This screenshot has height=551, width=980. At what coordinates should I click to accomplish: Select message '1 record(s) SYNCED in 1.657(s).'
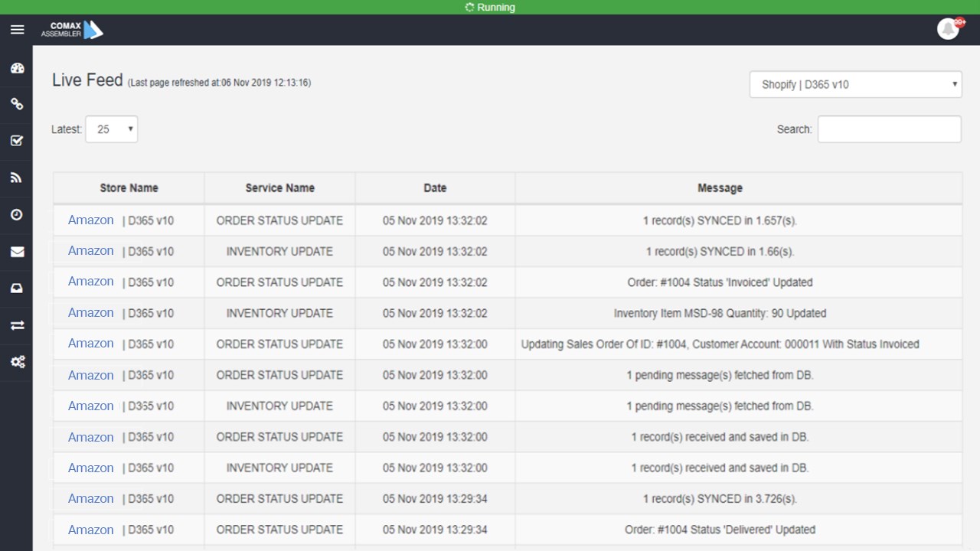[x=720, y=220]
